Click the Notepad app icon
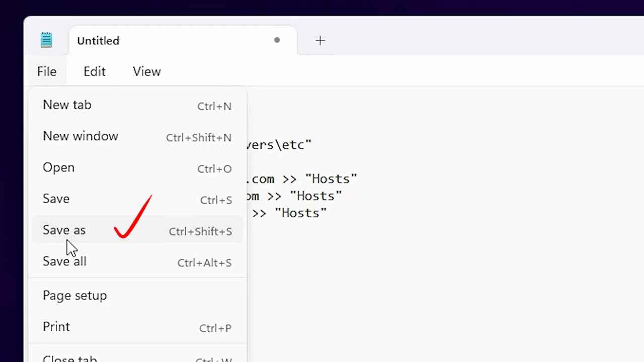This screenshot has width=644, height=362. 46,40
